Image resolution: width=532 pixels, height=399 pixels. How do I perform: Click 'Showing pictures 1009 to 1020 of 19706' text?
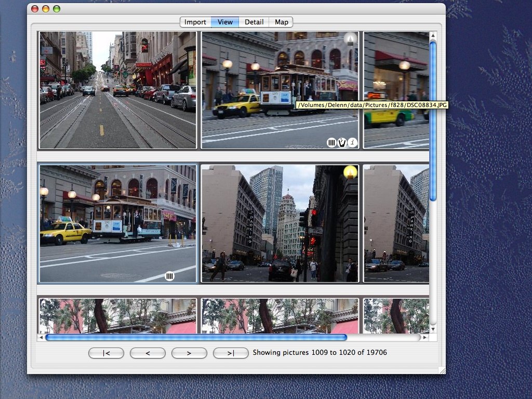pyautogui.click(x=320, y=353)
